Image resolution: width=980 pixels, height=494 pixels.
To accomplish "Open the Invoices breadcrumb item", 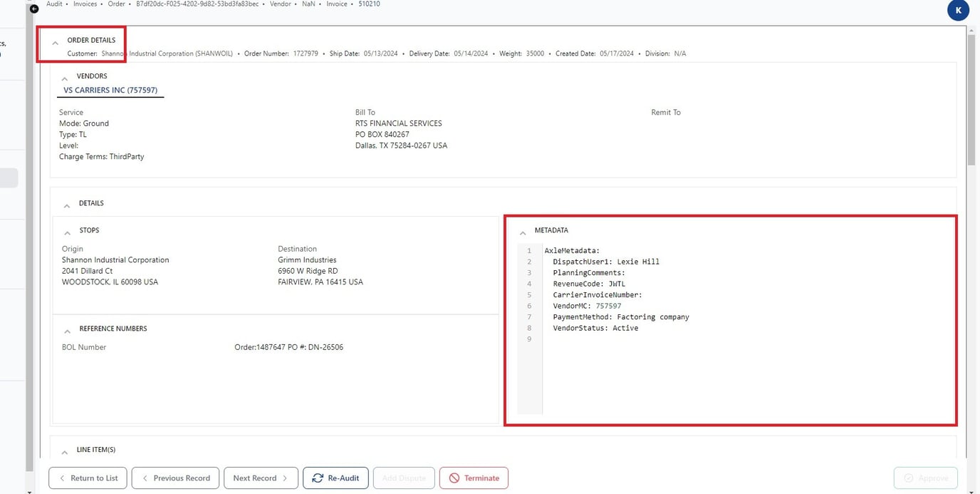I will tap(85, 4).
